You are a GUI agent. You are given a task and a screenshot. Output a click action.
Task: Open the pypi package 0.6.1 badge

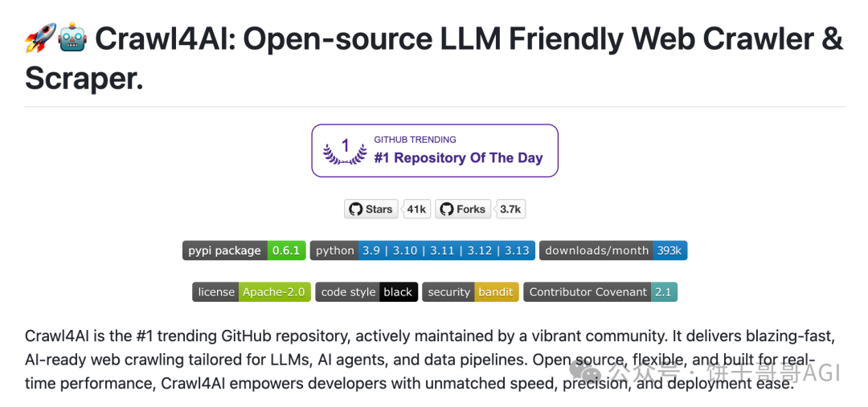coord(244,250)
